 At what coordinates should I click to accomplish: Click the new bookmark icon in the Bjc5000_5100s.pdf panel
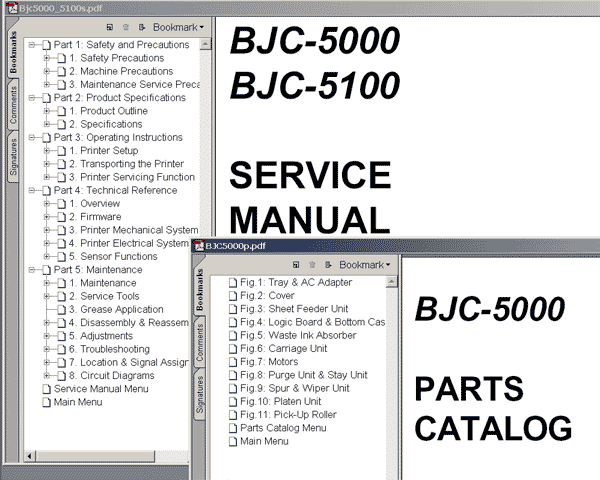pos(110,27)
